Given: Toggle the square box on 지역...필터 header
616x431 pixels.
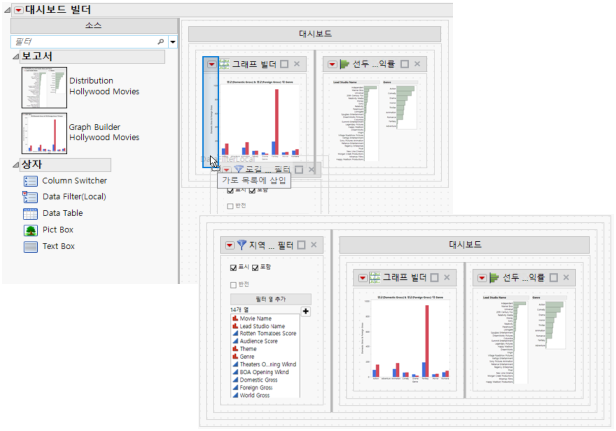Looking at the screenshot, I should (x=301, y=245).
